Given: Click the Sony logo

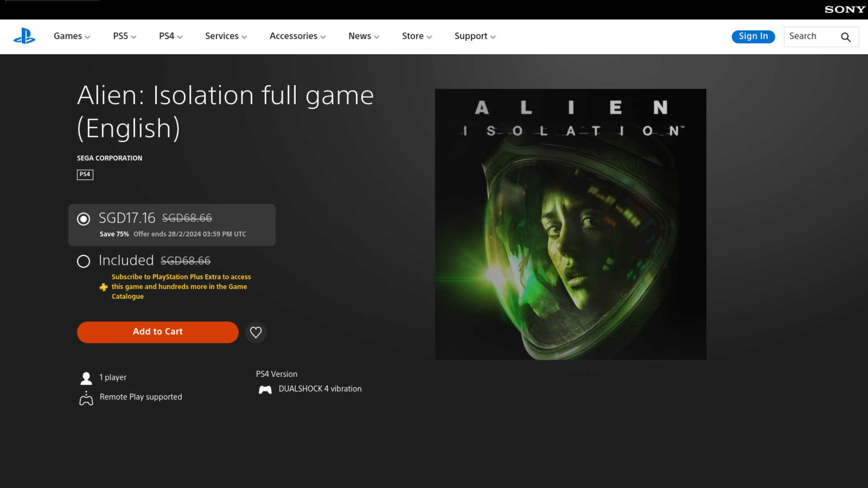Looking at the screenshot, I should [x=844, y=9].
